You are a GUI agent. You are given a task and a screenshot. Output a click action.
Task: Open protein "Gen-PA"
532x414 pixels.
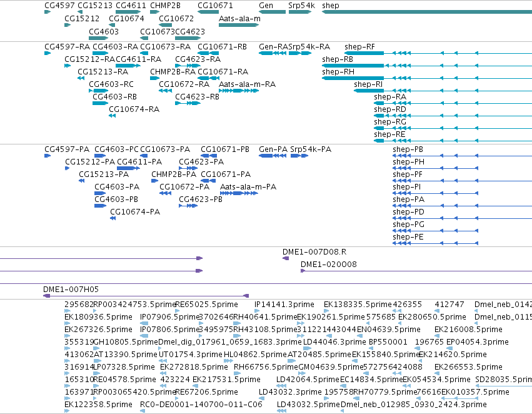[x=273, y=149]
